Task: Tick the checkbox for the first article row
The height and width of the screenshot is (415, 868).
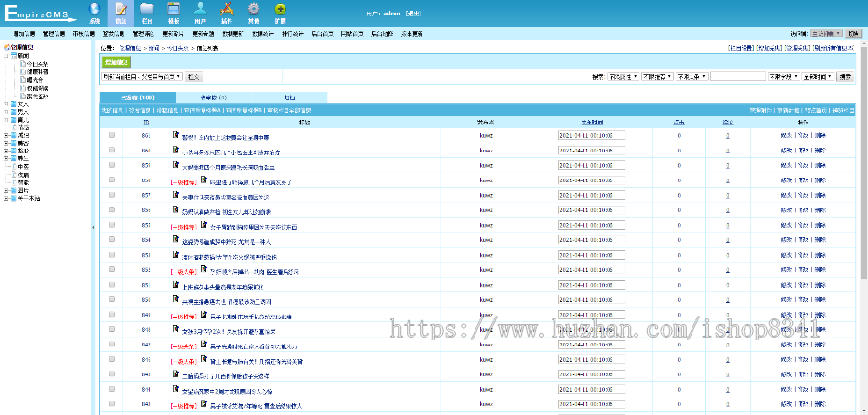Action: point(112,135)
